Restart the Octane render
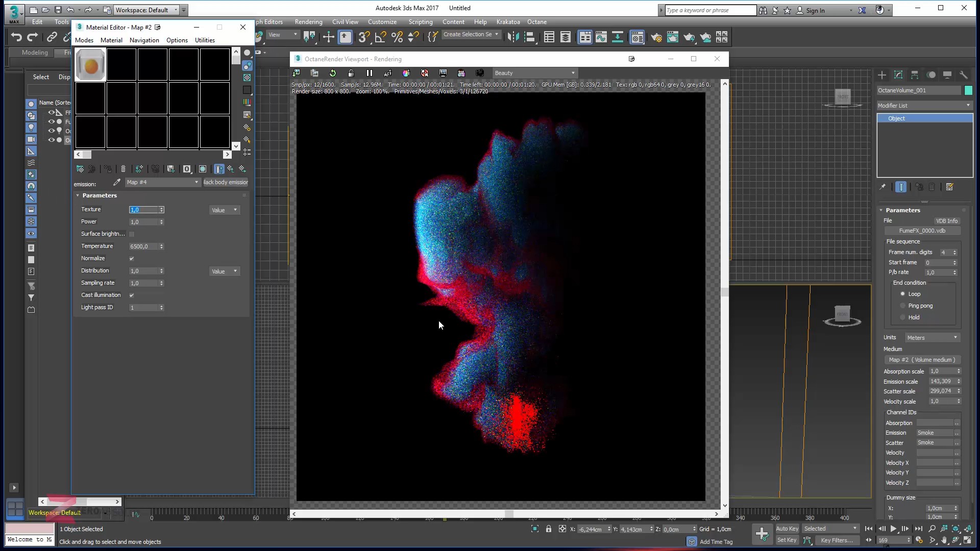The width and height of the screenshot is (980, 551). tap(333, 73)
